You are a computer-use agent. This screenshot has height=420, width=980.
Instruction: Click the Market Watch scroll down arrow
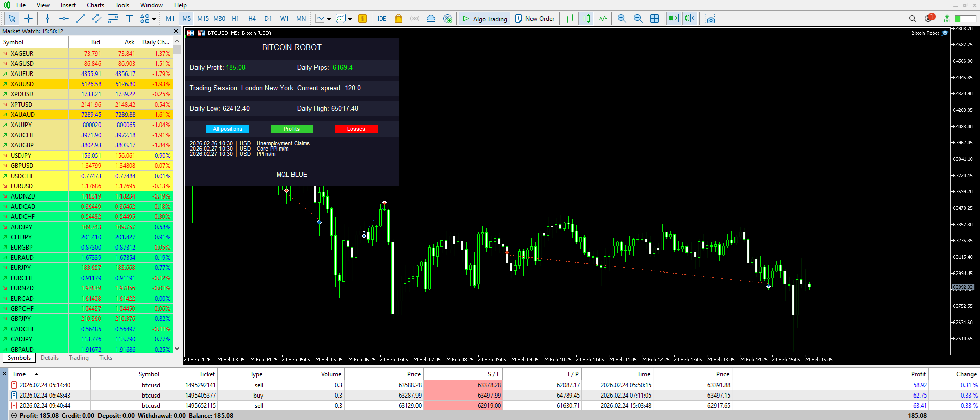(x=177, y=349)
